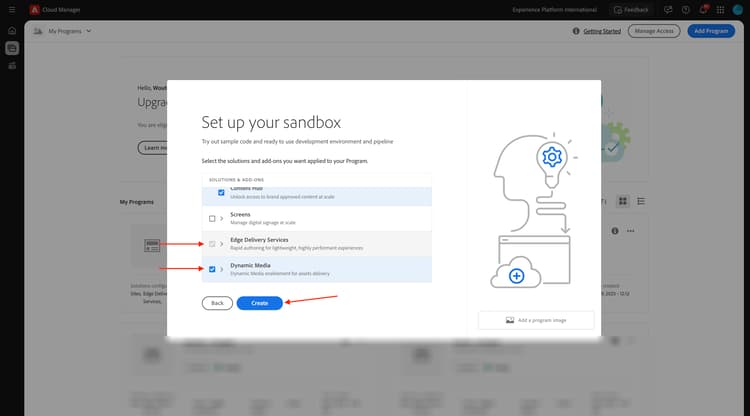Screen dimensions: 750x416
Task: Click the Feedback button
Action: coord(631,10)
